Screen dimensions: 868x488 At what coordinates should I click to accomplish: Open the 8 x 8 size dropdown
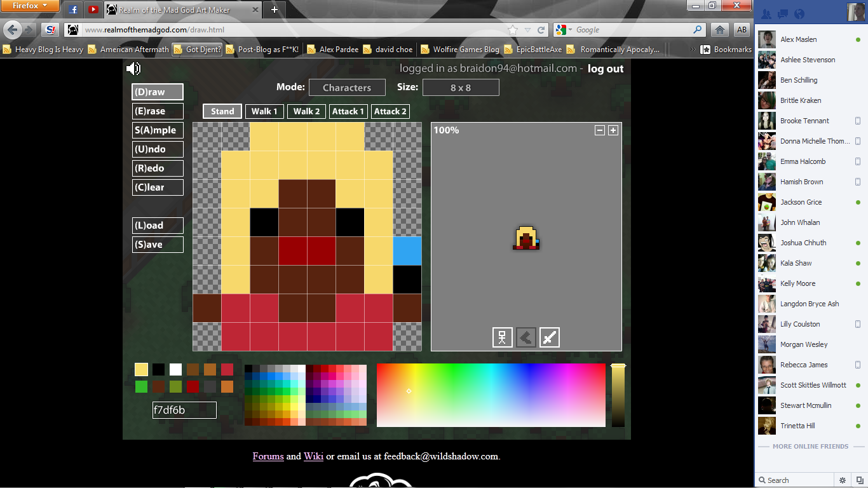coord(461,88)
